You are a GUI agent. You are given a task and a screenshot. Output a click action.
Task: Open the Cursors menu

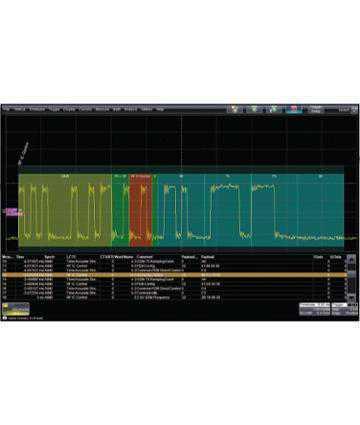pyautogui.click(x=85, y=109)
